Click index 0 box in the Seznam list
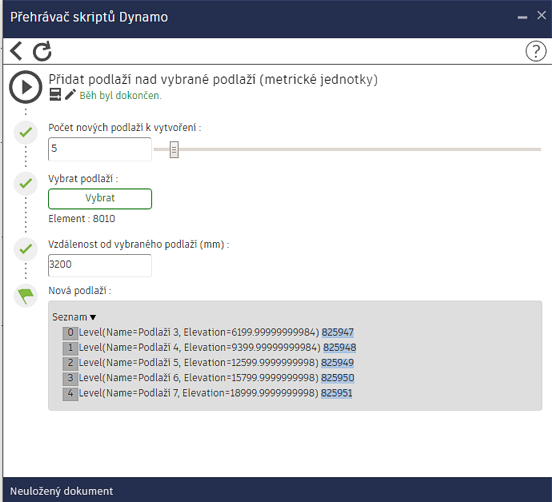Image resolution: width=552 pixels, height=502 pixels. tap(70, 333)
